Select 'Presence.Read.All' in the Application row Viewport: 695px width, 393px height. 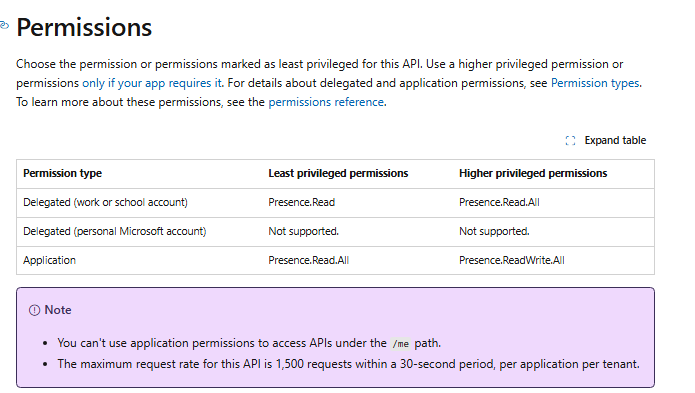[309, 261]
